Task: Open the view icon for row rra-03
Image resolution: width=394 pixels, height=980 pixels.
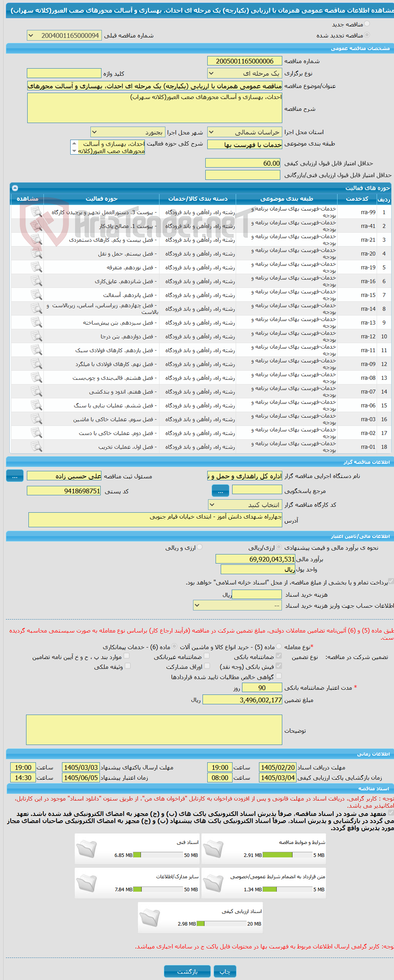Action: 36,419
